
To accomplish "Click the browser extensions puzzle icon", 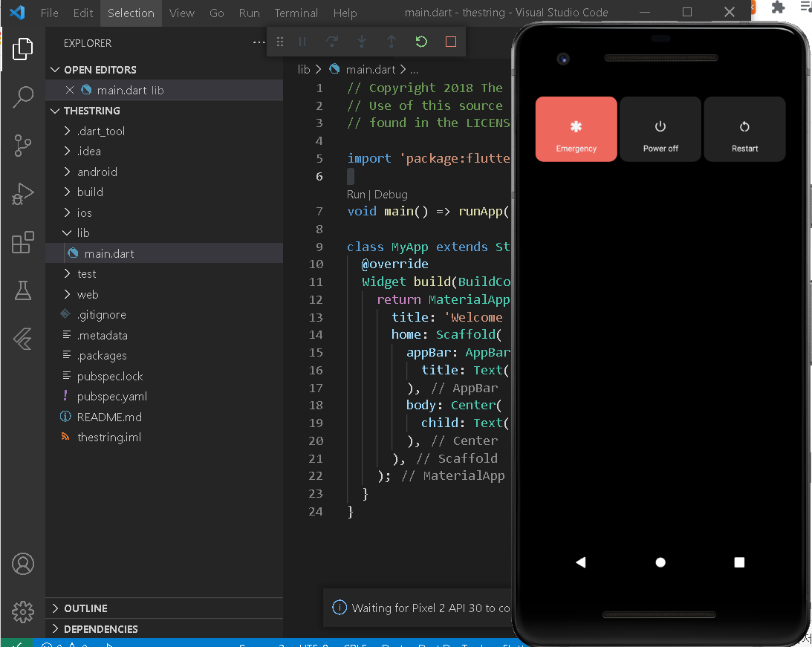I will pyautogui.click(x=778, y=7).
